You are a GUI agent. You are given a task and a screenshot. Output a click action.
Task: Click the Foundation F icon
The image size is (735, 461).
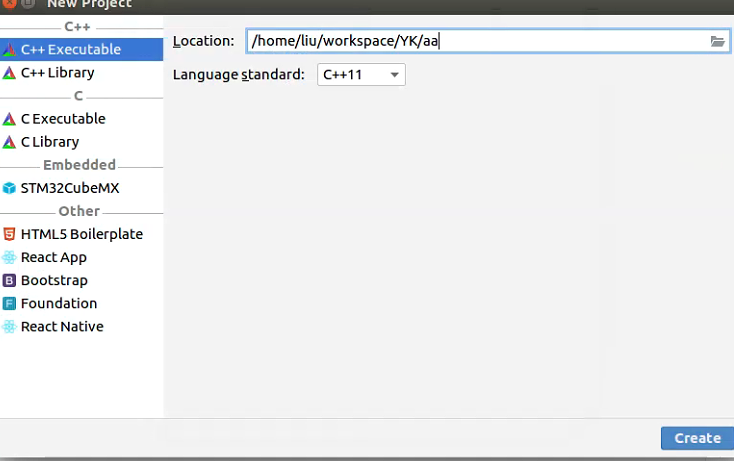9,303
